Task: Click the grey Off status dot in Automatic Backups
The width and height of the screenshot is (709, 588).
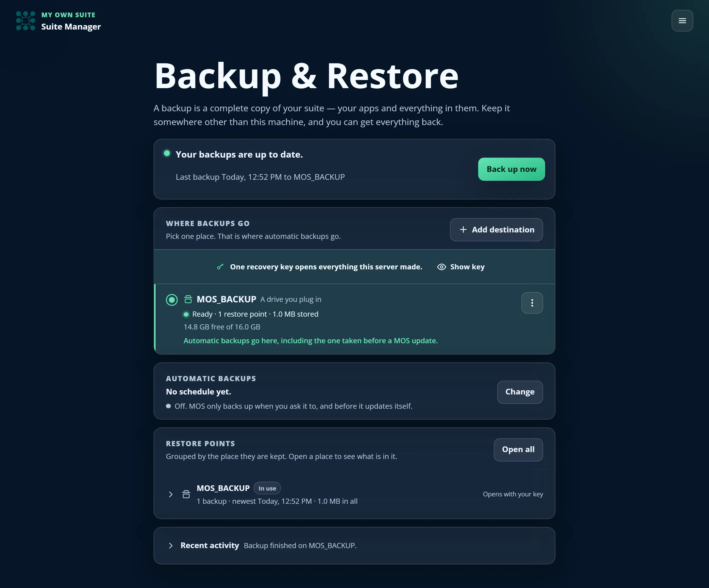Action: coord(168,406)
